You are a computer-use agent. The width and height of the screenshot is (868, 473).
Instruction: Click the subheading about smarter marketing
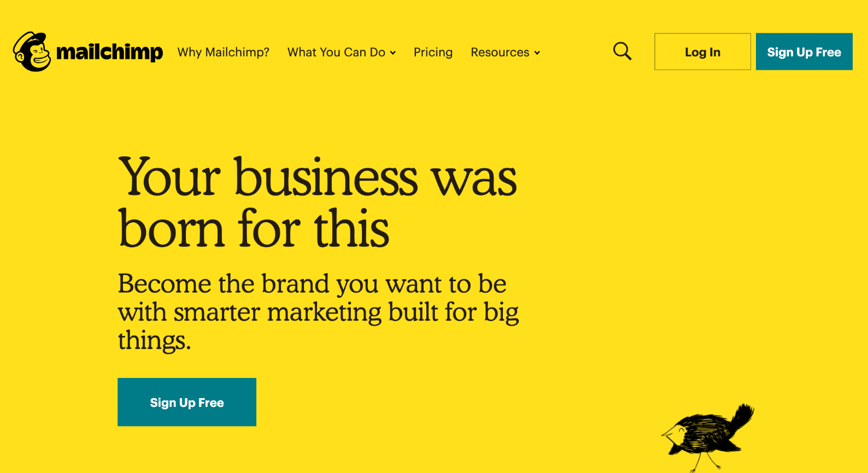[318, 311]
